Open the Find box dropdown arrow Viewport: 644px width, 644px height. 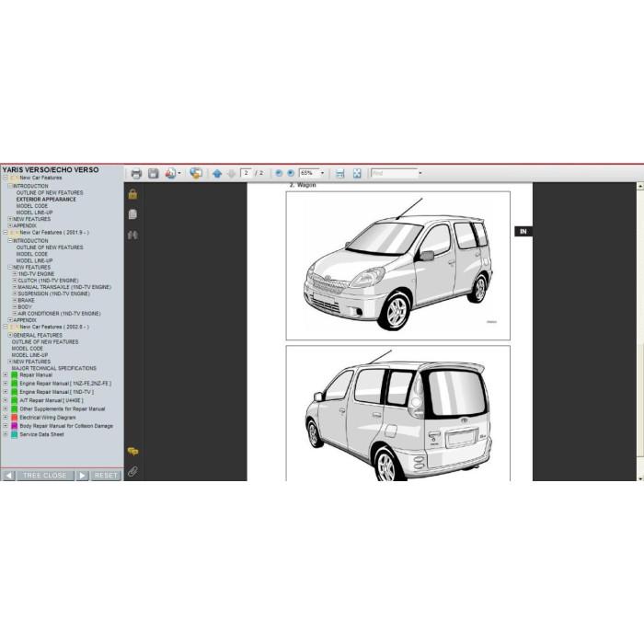[x=420, y=173]
